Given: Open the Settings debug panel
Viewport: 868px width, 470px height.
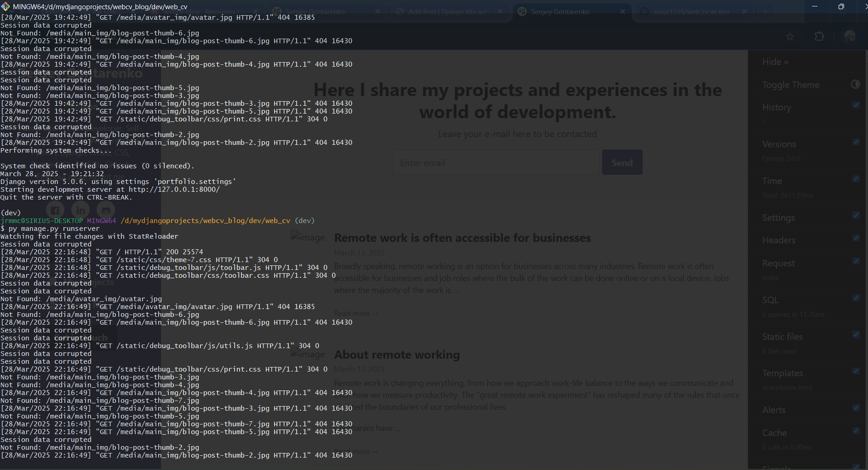Looking at the screenshot, I should (x=778, y=218).
